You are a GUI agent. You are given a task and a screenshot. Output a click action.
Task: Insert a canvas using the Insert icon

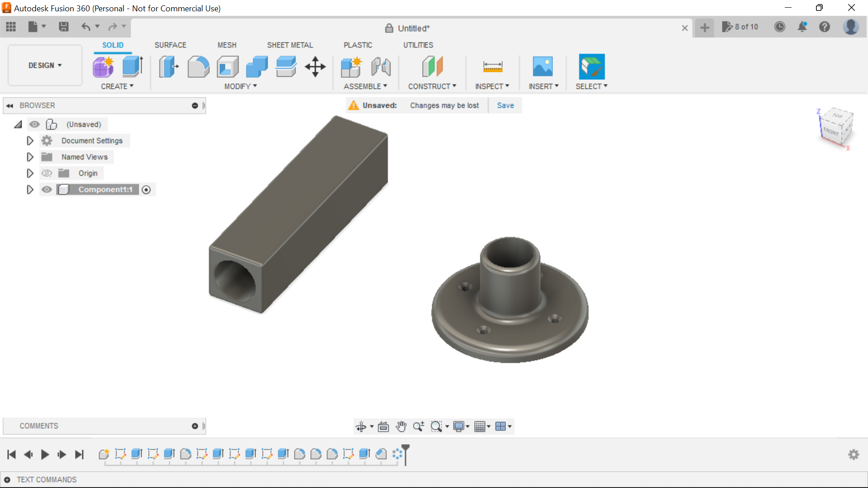tap(543, 66)
